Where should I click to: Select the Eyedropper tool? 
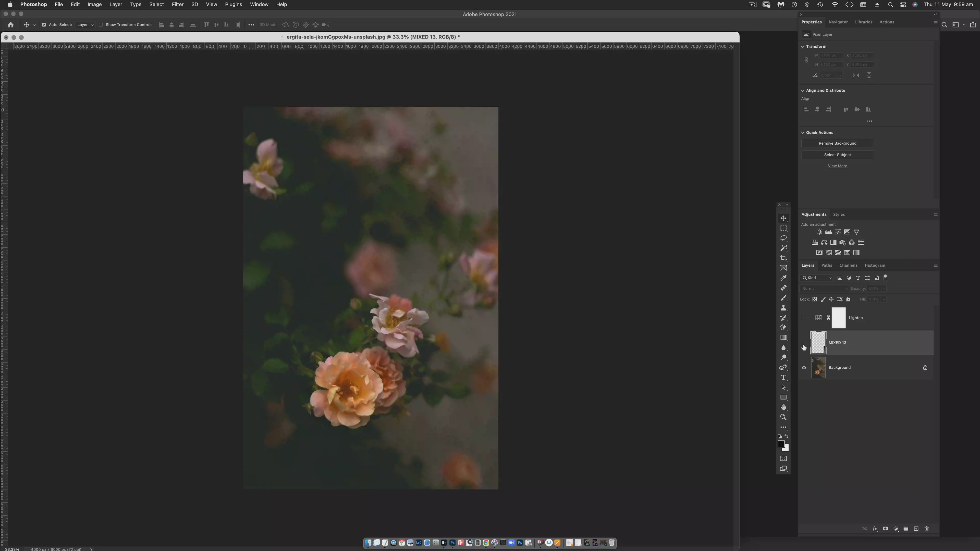click(x=783, y=278)
